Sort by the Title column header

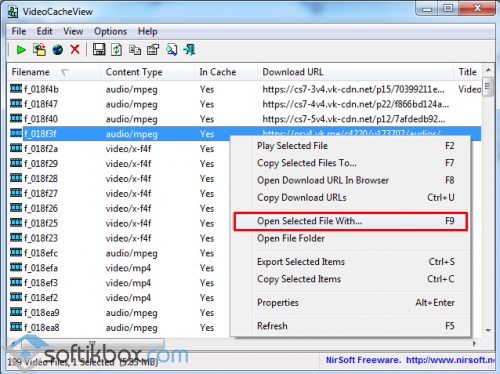click(x=467, y=72)
